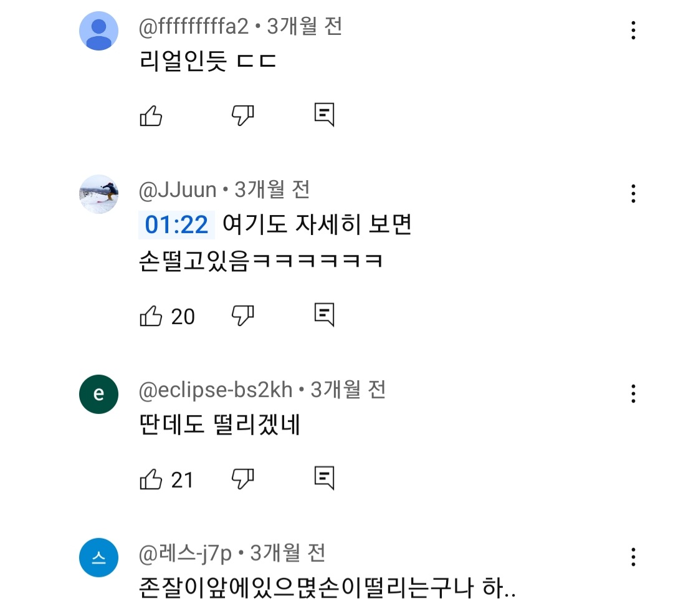The image size is (673, 616).
Task: Dislike the @fffffffffa2 comment
Action: point(242,115)
